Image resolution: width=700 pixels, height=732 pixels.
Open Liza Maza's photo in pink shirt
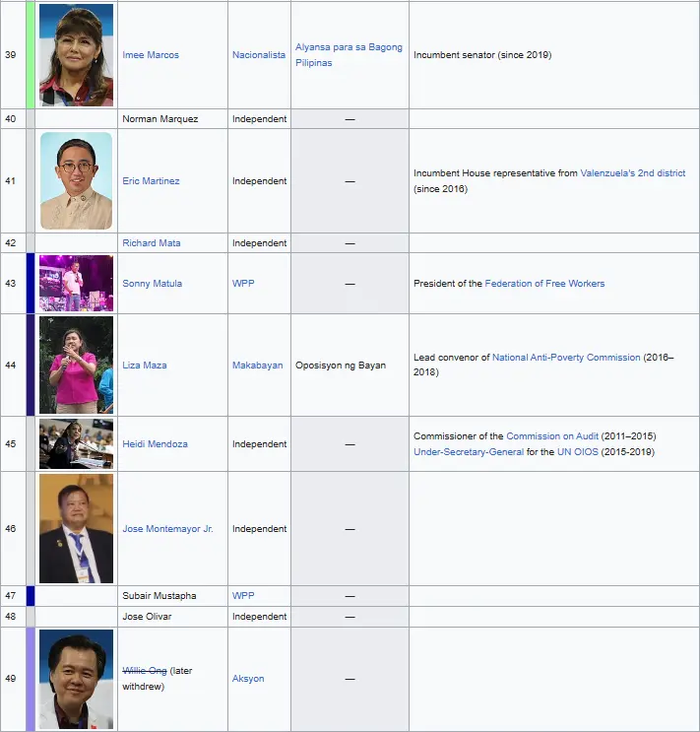click(x=76, y=366)
